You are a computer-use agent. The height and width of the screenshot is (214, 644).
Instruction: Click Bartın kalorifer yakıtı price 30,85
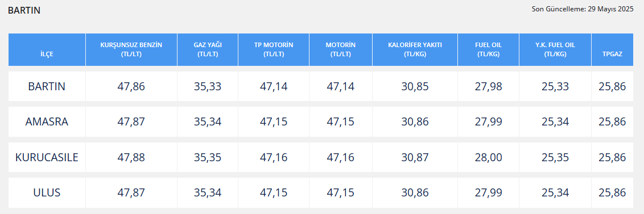tap(415, 86)
